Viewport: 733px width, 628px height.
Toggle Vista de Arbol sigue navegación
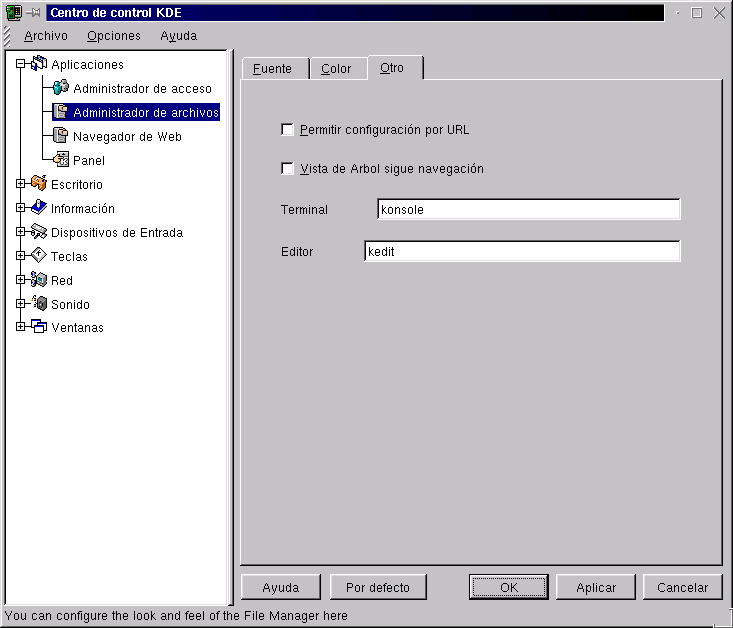288,169
